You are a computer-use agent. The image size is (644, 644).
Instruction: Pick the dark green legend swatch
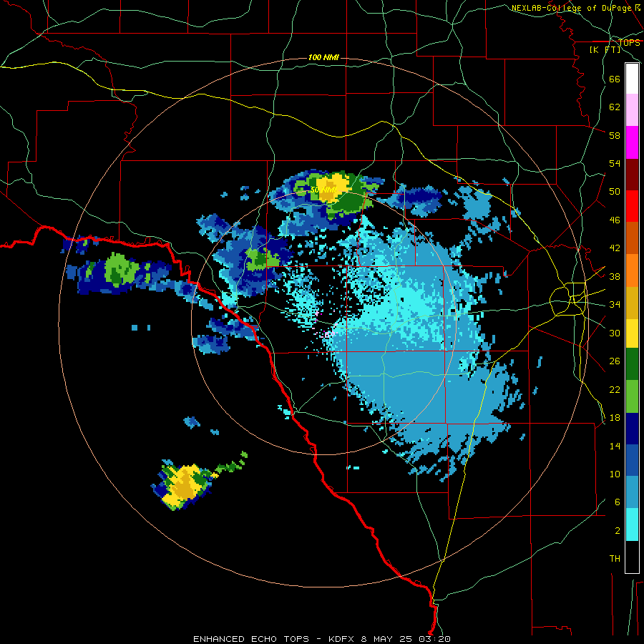click(632, 364)
